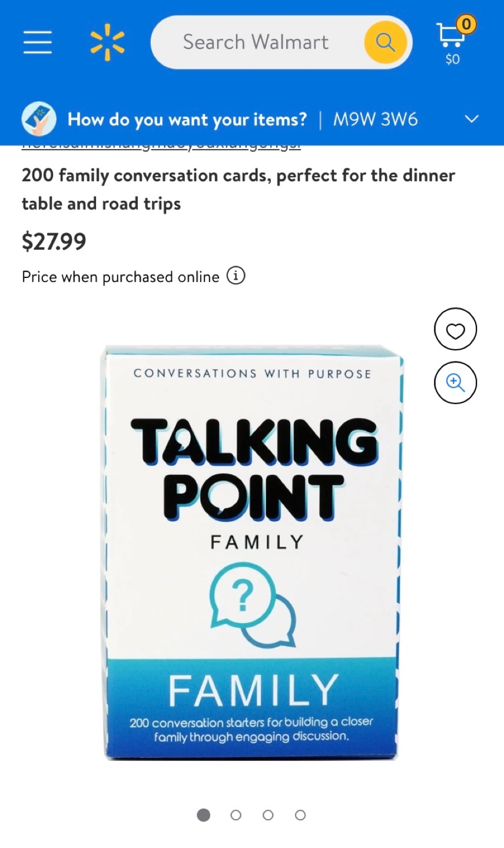Tap the hand-holding-phone fulfillment icon
Image resolution: width=504 pixels, height=848 pixels.
pyautogui.click(x=39, y=119)
